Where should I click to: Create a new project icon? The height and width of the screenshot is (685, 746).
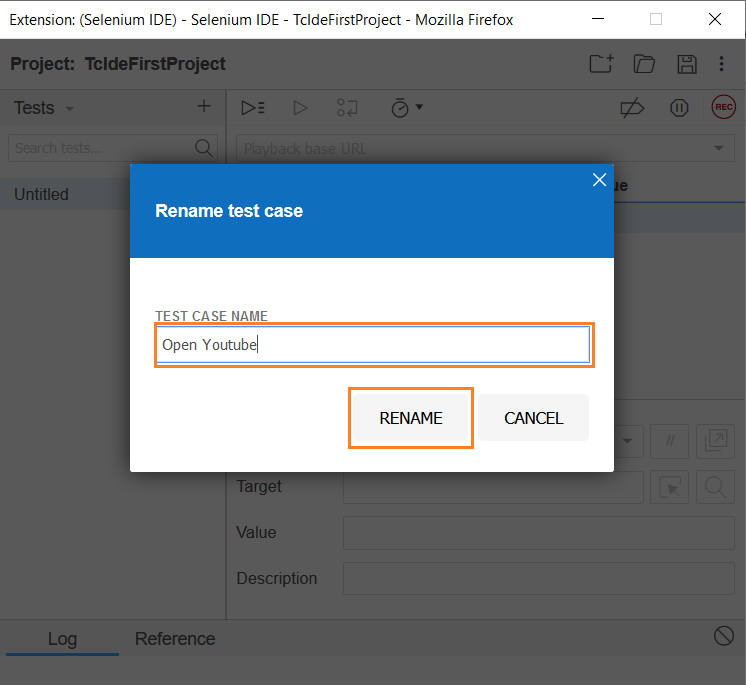point(601,64)
